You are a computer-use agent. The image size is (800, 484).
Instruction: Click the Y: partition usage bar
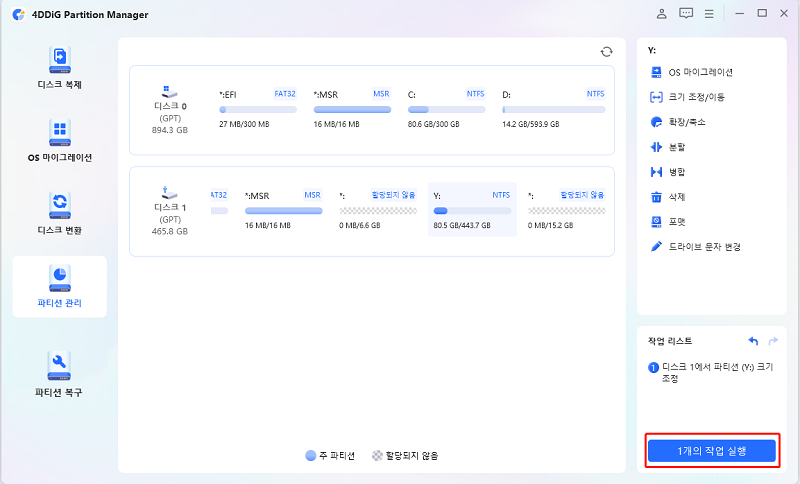point(472,211)
